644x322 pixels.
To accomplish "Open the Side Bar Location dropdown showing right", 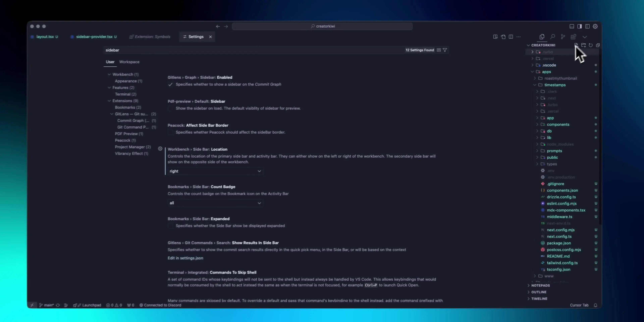I will click(x=215, y=171).
